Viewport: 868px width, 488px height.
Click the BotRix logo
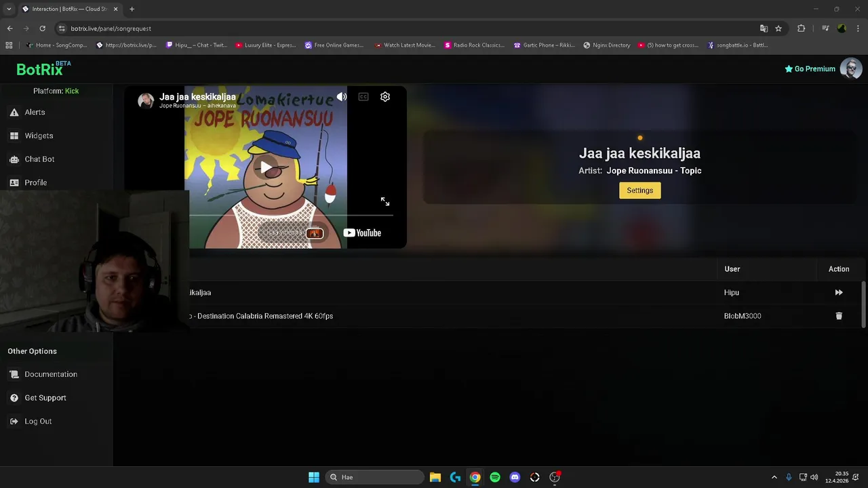(x=43, y=68)
